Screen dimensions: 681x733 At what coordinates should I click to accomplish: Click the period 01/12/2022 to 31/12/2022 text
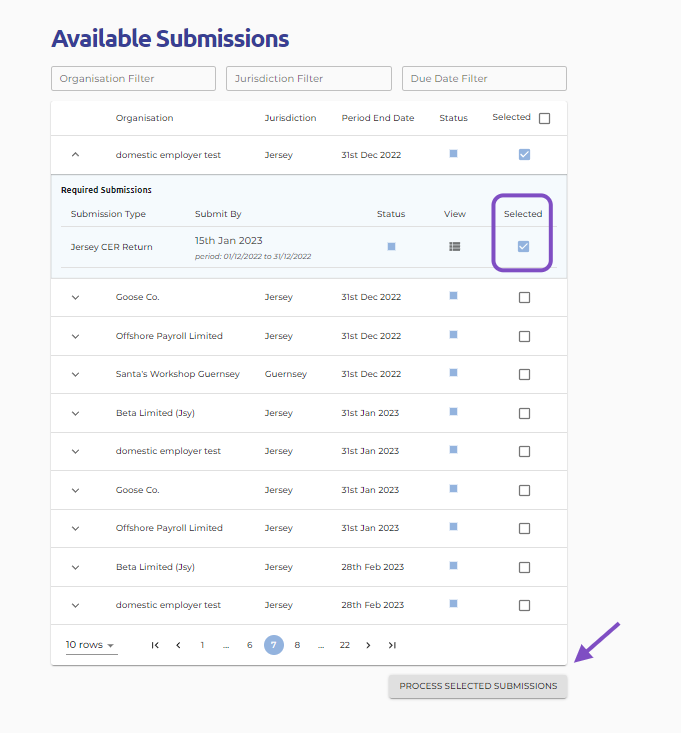(x=253, y=256)
